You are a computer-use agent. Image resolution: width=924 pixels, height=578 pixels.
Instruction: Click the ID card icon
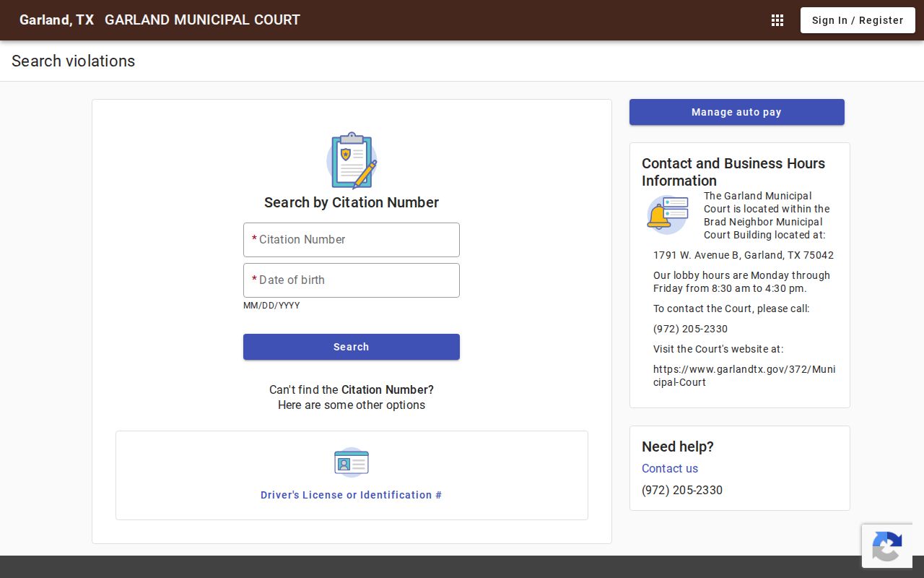(x=352, y=462)
